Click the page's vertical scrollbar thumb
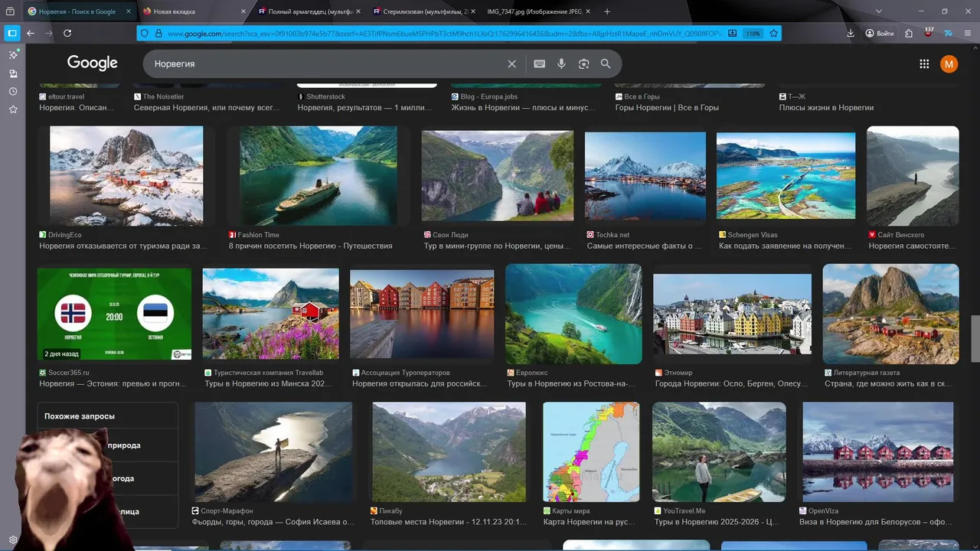Image resolution: width=980 pixels, height=551 pixels. (975, 337)
